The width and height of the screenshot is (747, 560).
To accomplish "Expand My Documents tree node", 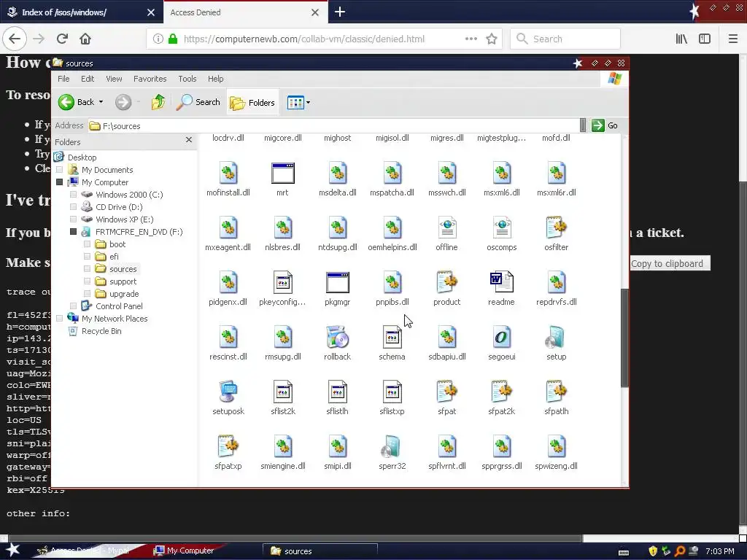I will tap(60, 169).
